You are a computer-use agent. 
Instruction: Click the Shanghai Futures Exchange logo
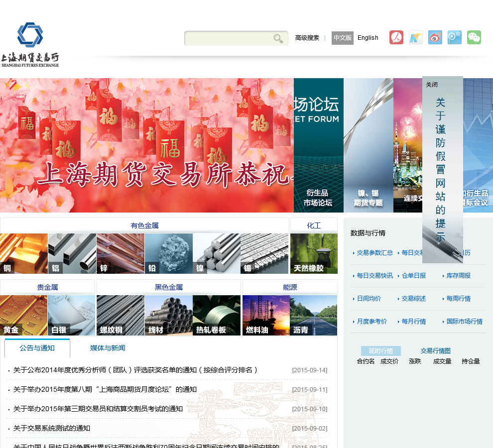click(30, 44)
